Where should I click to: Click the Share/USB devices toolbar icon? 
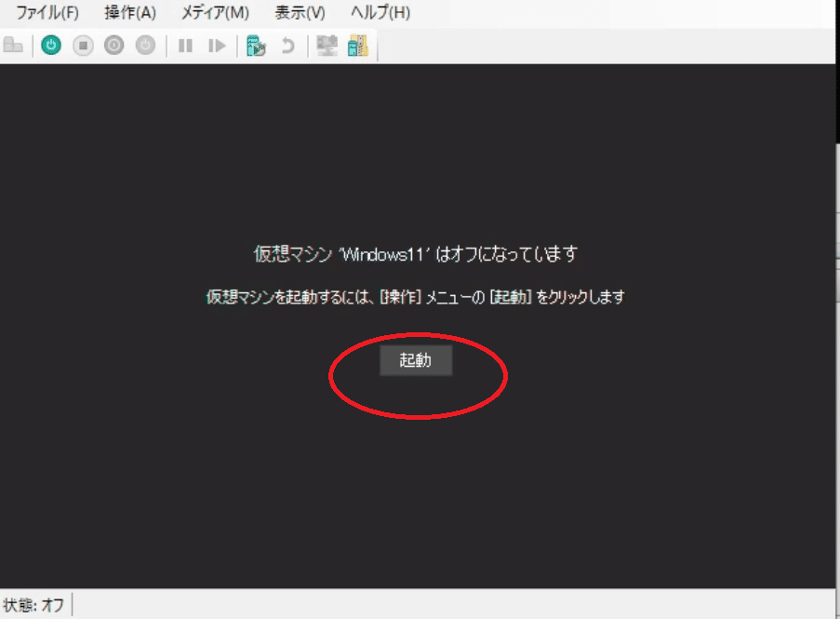[358, 46]
